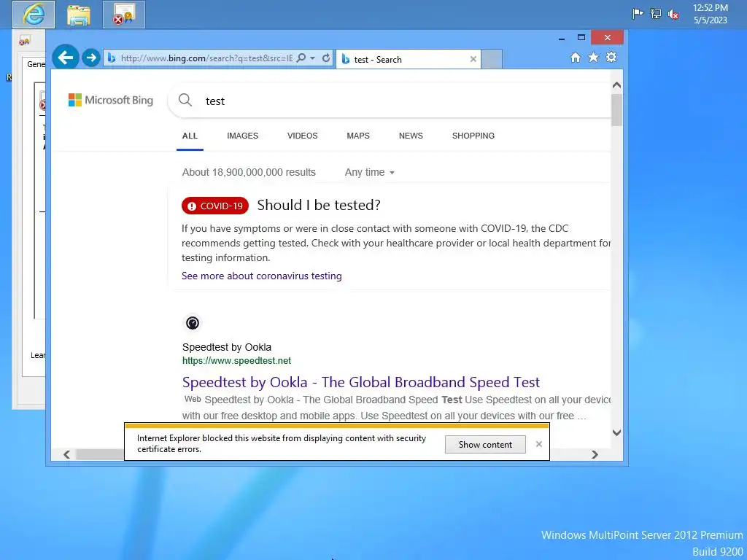Open 'See more about coronavirus testing' link
Screen dimensions: 747x560
pyautogui.click(x=262, y=276)
